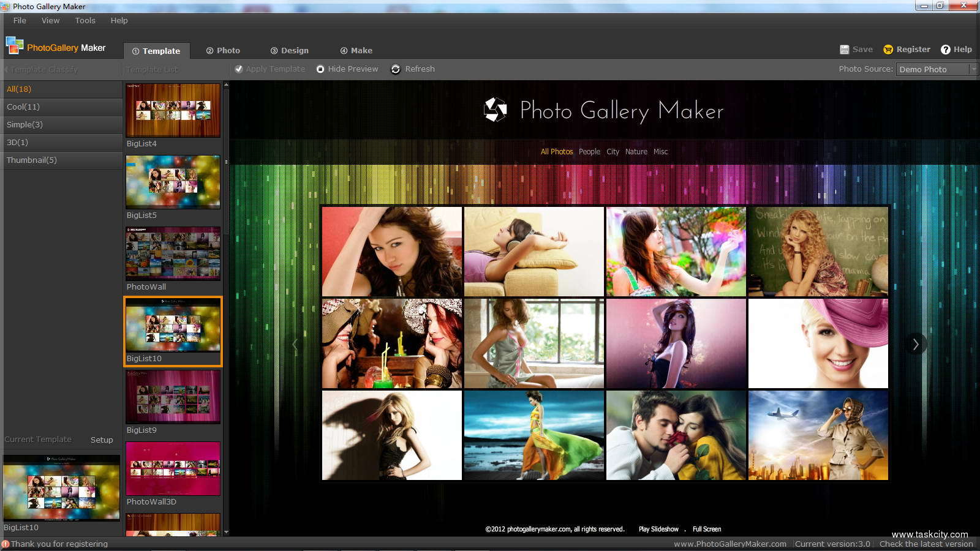The image size is (980, 551).
Task: Click Check the latest version link
Action: coord(925,544)
